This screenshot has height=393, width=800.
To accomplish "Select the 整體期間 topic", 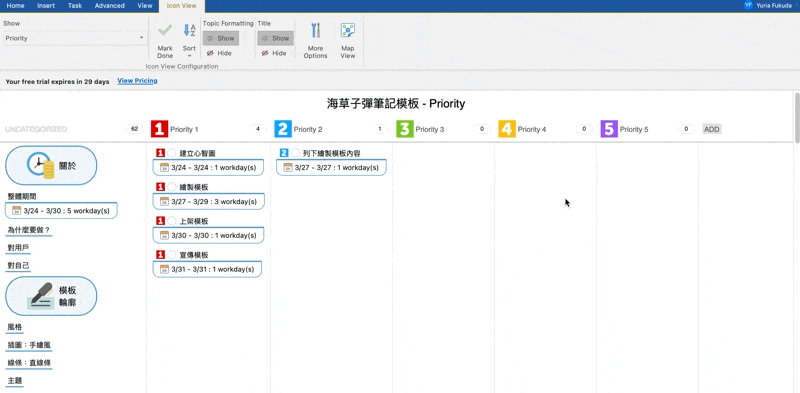I will coord(22,196).
